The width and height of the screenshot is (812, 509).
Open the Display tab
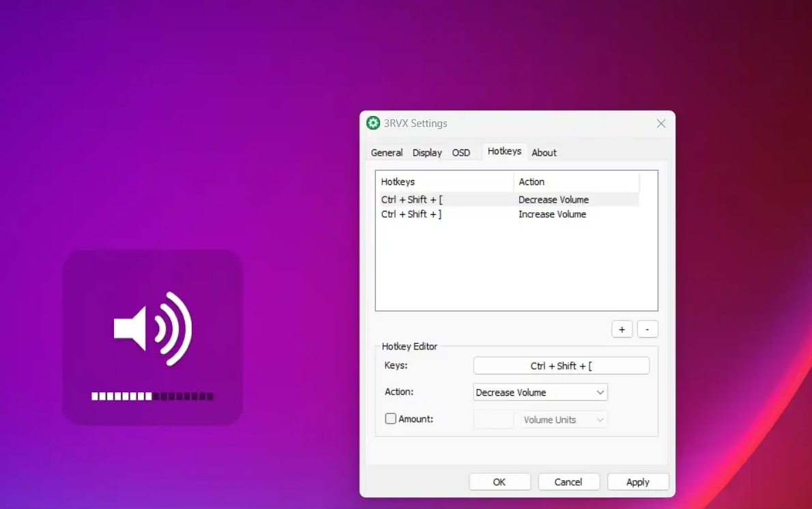(x=427, y=153)
